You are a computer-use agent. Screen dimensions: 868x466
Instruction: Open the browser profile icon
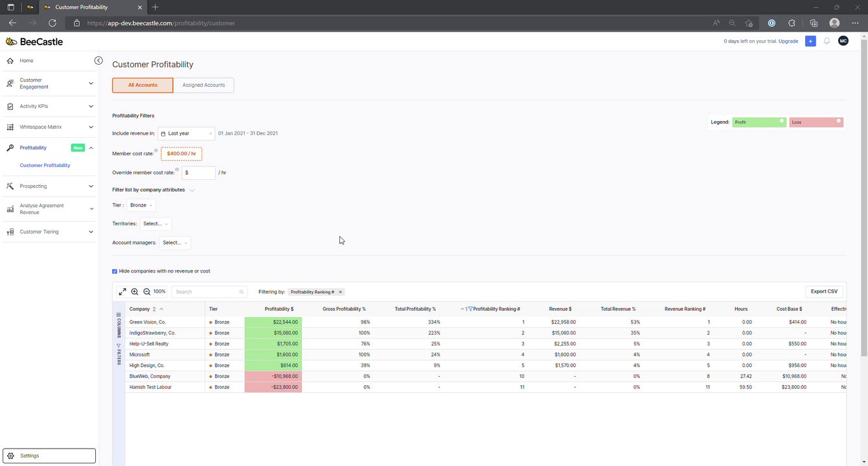834,23
